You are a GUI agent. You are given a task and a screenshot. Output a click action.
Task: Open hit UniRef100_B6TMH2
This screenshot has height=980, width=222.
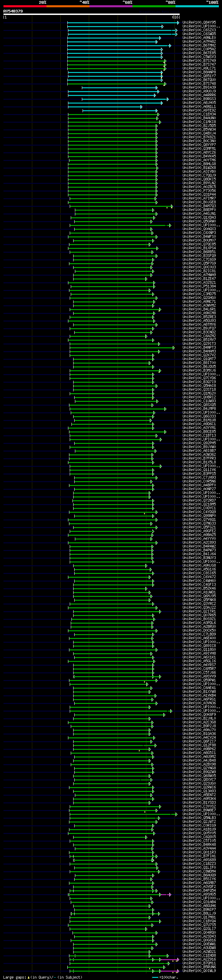(199, 45)
